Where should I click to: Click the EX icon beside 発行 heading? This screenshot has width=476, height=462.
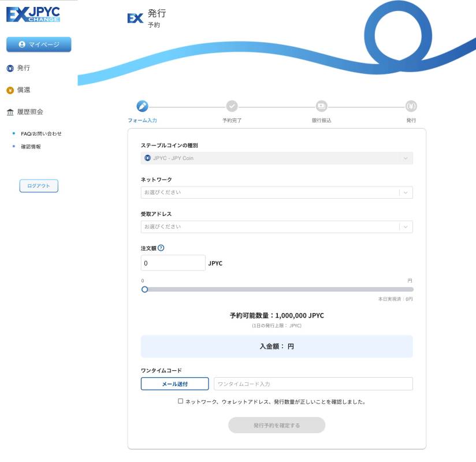click(x=135, y=18)
